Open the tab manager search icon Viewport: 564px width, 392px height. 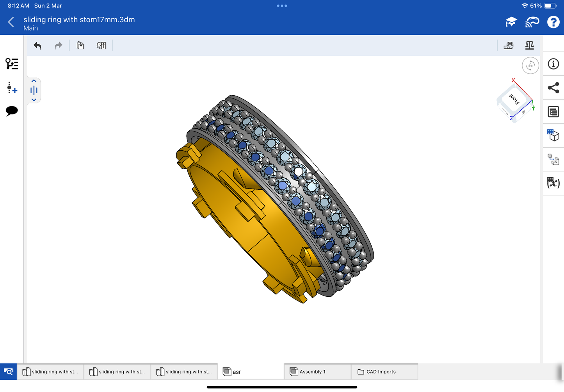pyautogui.click(x=8, y=372)
